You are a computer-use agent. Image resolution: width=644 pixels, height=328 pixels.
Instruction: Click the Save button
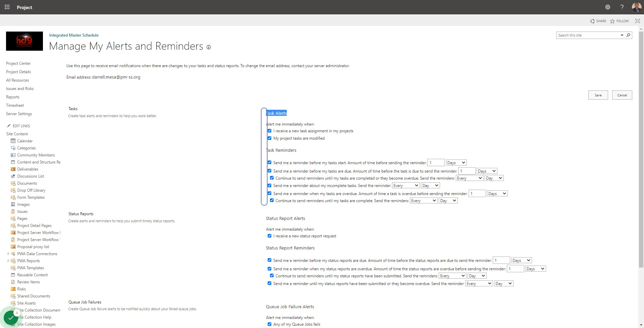tap(598, 95)
